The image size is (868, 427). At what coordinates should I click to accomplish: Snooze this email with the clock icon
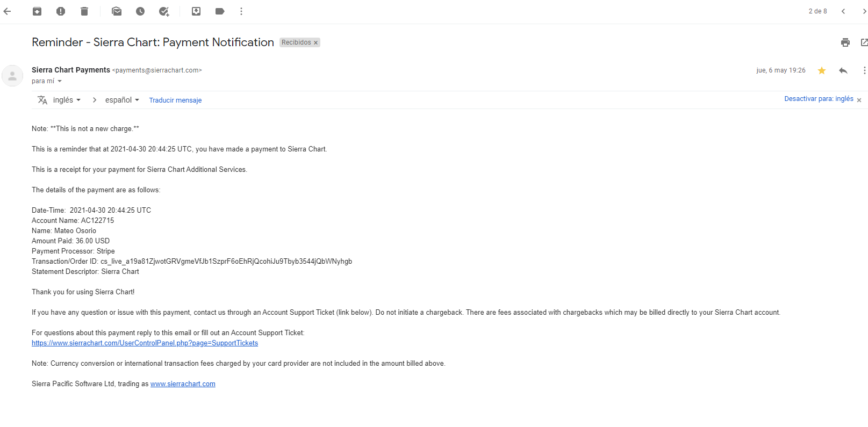pyautogui.click(x=140, y=11)
